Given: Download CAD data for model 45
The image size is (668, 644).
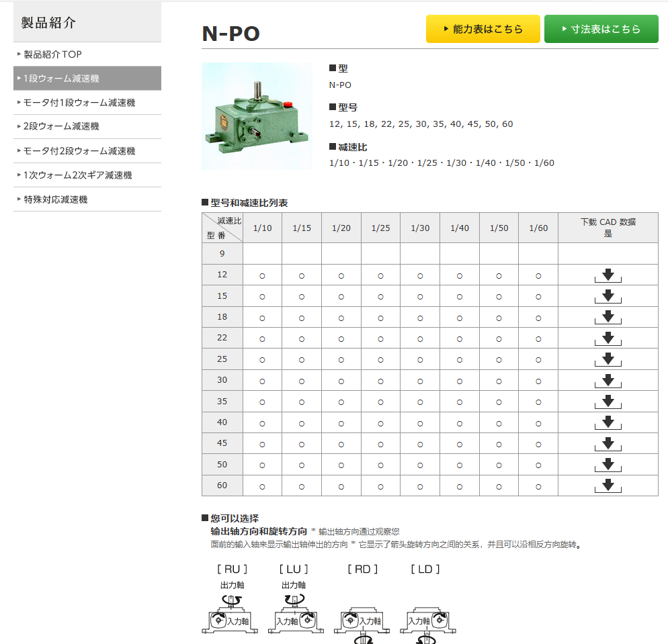Looking at the screenshot, I should pos(607,443).
